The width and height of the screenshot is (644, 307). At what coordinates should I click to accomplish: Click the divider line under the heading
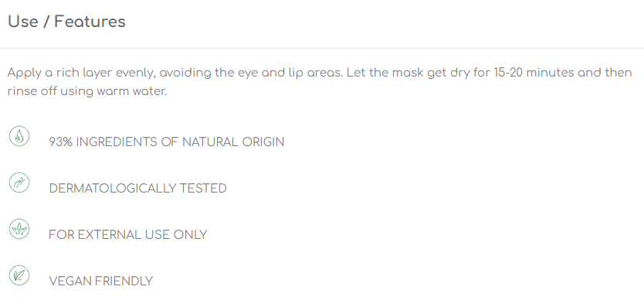click(322, 48)
